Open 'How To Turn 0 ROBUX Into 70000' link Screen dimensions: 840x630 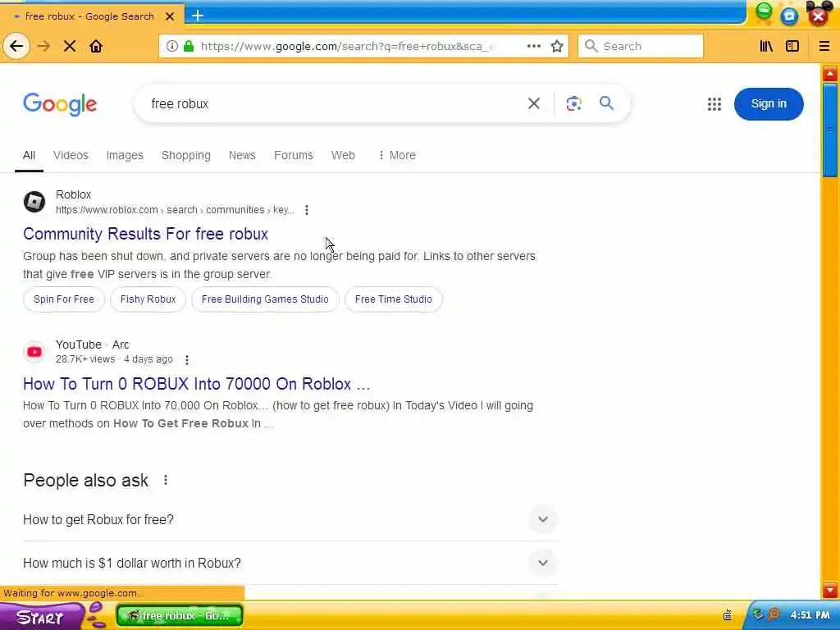[x=197, y=384]
